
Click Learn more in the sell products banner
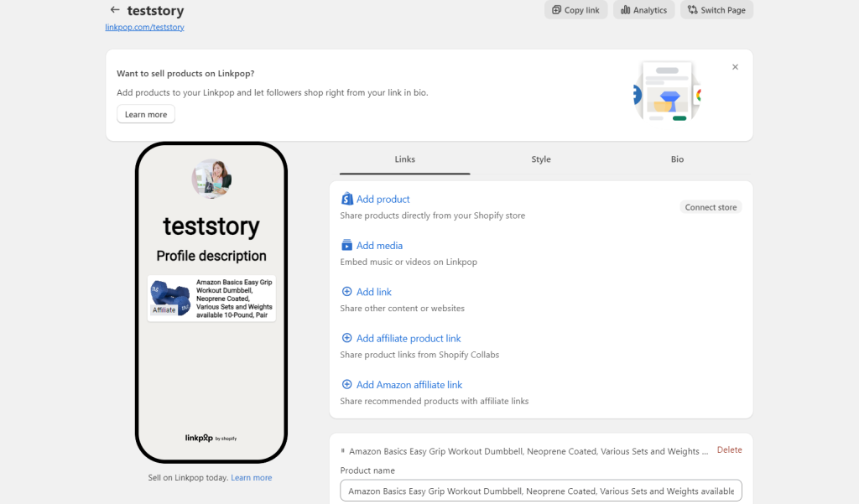pyautogui.click(x=146, y=114)
